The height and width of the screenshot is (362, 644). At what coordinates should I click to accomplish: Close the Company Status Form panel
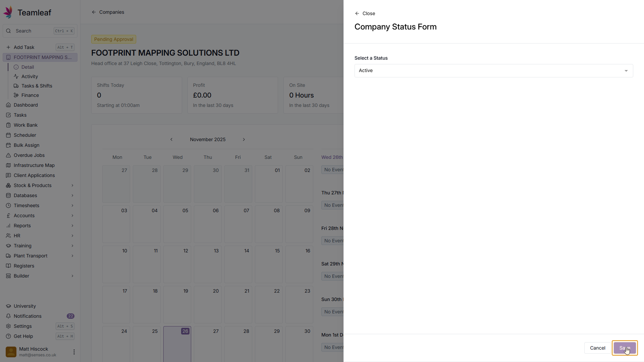tap(365, 13)
